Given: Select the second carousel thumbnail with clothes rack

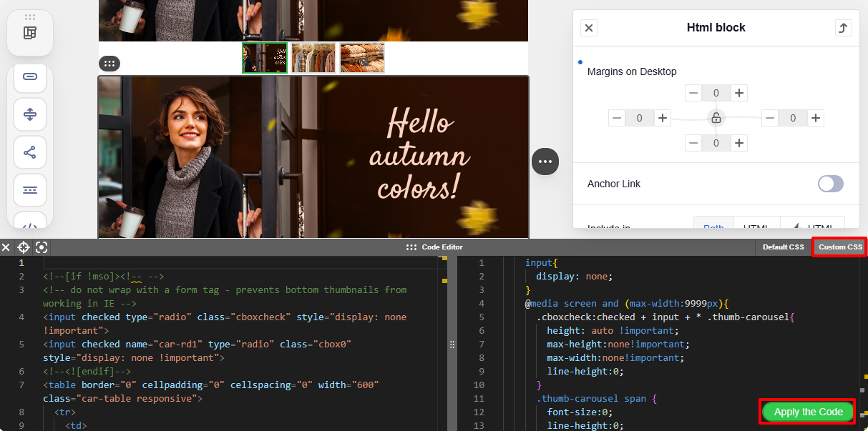Looking at the screenshot, I should 313,58.
